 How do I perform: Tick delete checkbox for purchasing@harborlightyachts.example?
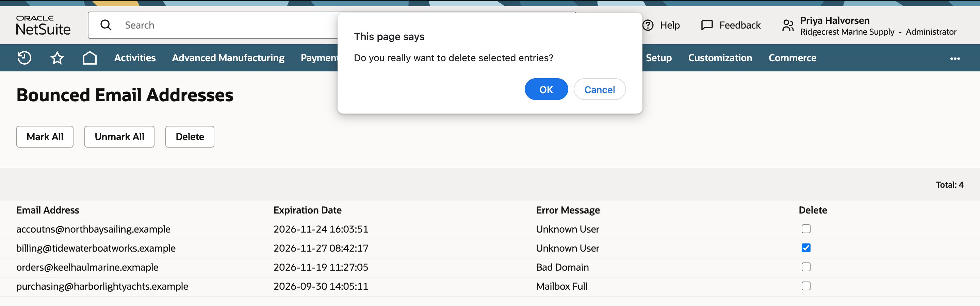[806, 286]
